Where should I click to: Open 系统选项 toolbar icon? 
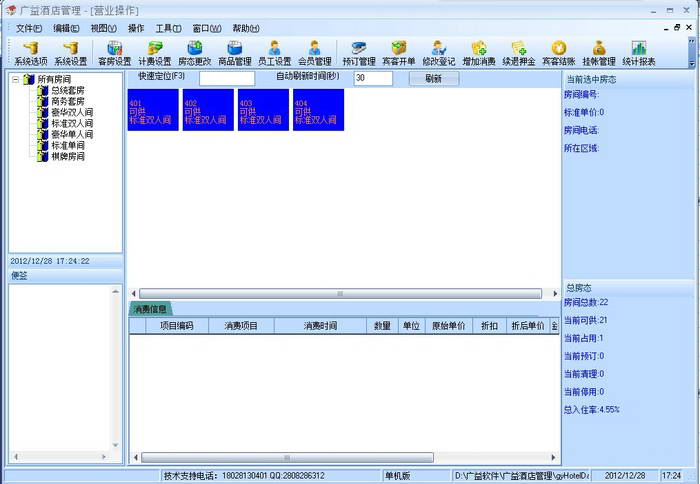coord(31,54)
